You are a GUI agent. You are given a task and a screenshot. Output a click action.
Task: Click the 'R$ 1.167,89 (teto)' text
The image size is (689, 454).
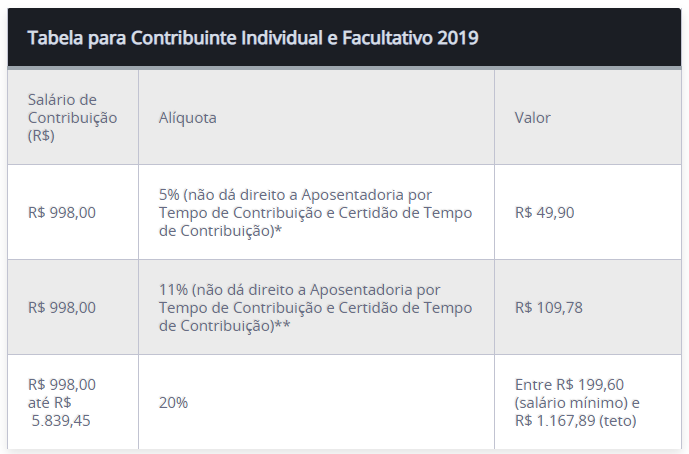coord(575,420)
